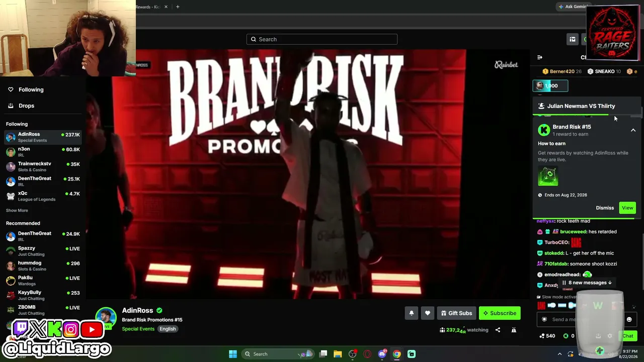Open n3on channel in Following list
The image size is (644, 362).
point(43,151)
